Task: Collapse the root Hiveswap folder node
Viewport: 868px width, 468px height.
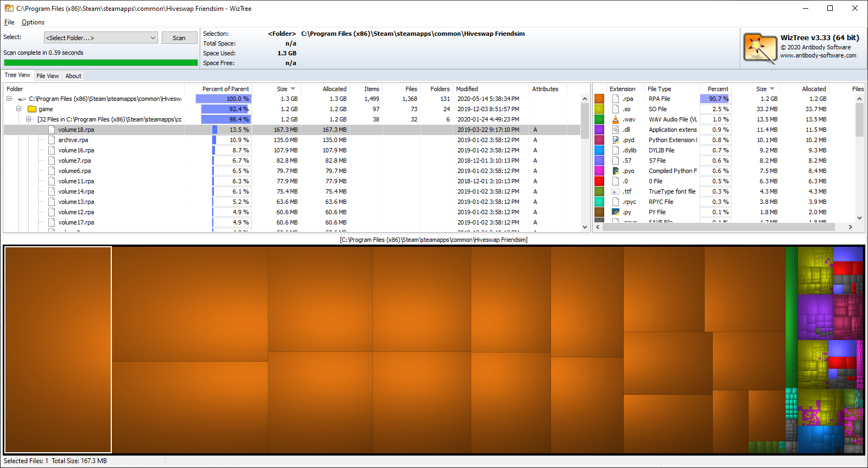Action: coord(9,99)
